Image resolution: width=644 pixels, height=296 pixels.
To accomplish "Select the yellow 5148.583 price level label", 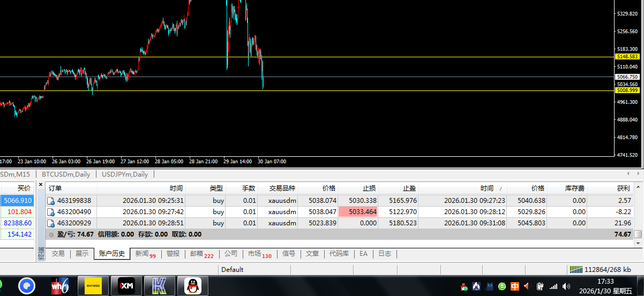I will pyautogui.click(x=627, y=56).
